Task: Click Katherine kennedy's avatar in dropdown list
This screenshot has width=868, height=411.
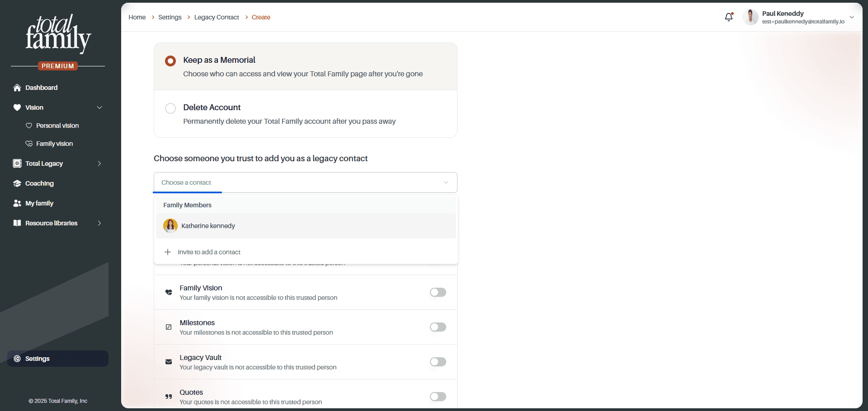Action: tap(170, 226)
